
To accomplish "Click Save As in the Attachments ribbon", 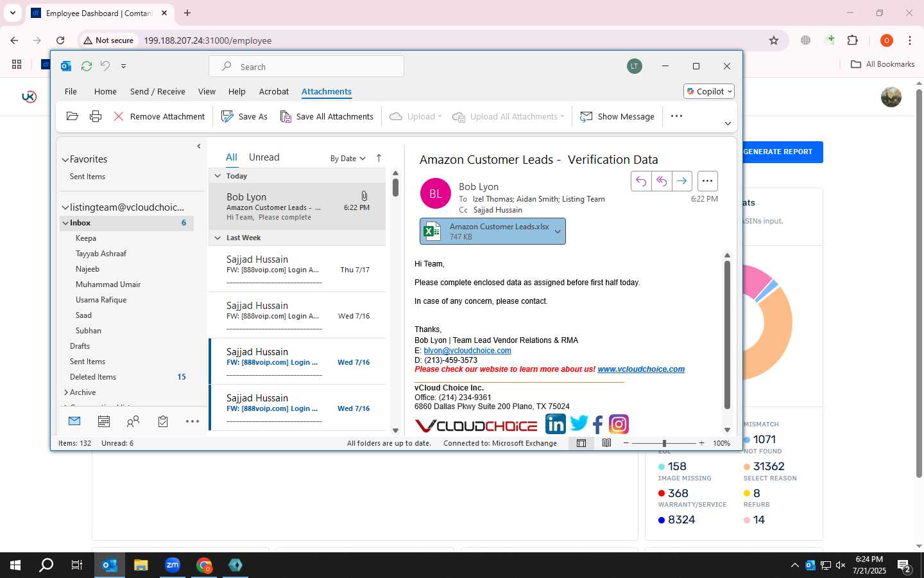I will pos(244,116).
